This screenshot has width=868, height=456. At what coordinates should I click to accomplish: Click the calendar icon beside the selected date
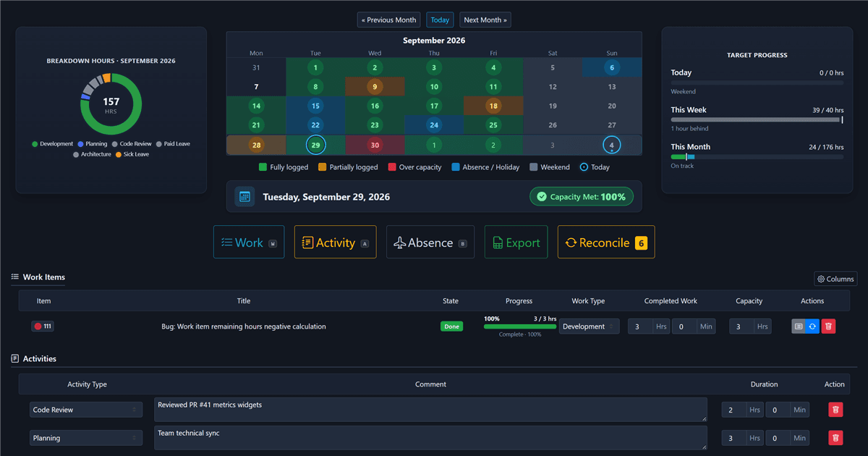click(244, 197)
